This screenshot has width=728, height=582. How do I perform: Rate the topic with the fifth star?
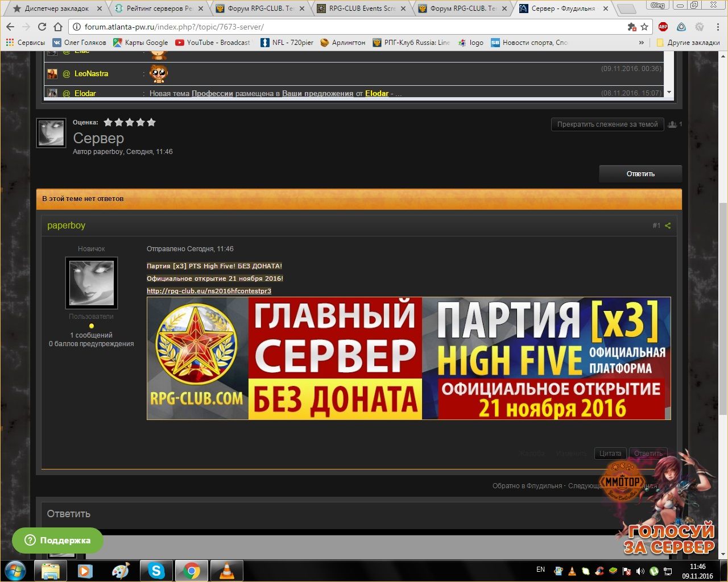pyautogui.click(x=151, y=122)
